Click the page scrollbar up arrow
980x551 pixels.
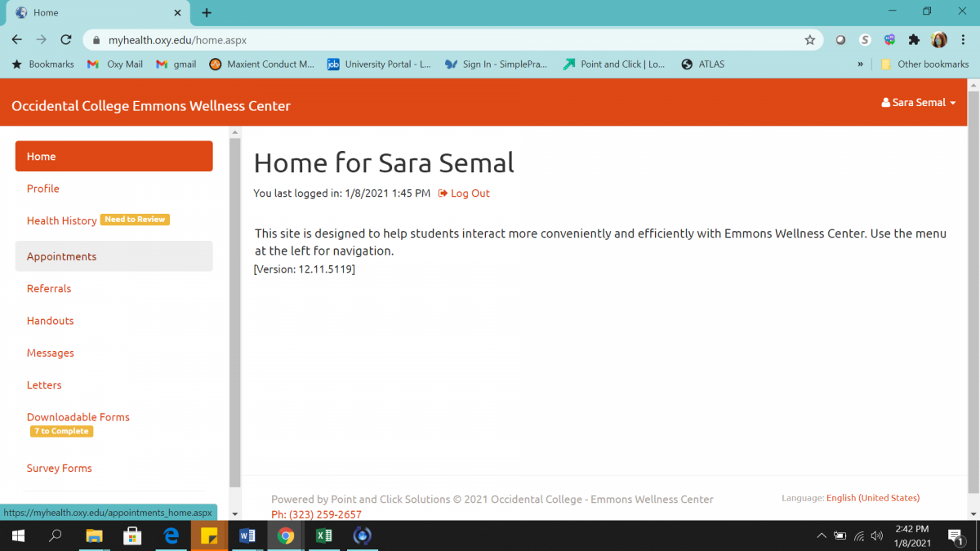[973, 85]
